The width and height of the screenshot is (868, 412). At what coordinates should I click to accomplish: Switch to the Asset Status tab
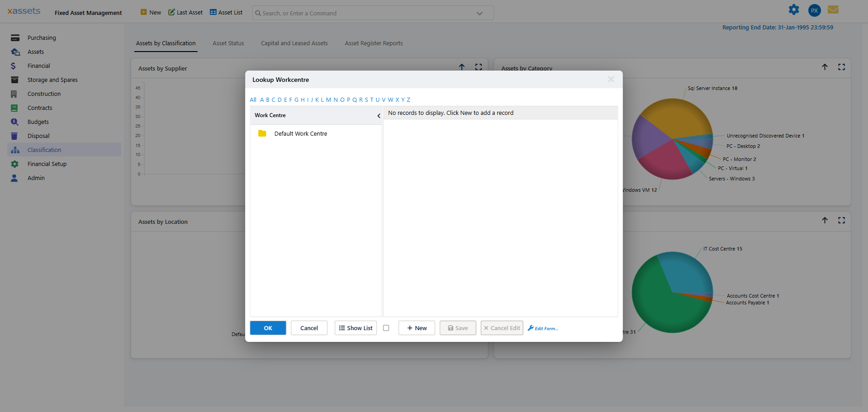point(228,43)
